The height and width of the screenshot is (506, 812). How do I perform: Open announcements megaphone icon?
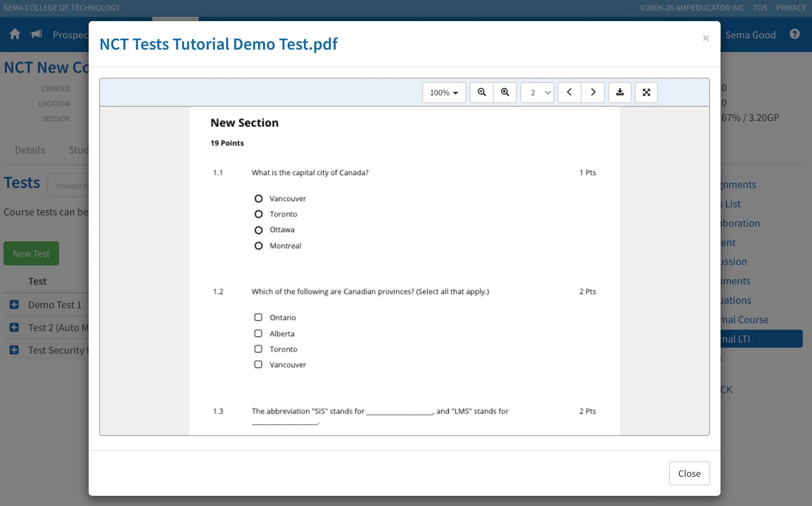click(36, 34)
